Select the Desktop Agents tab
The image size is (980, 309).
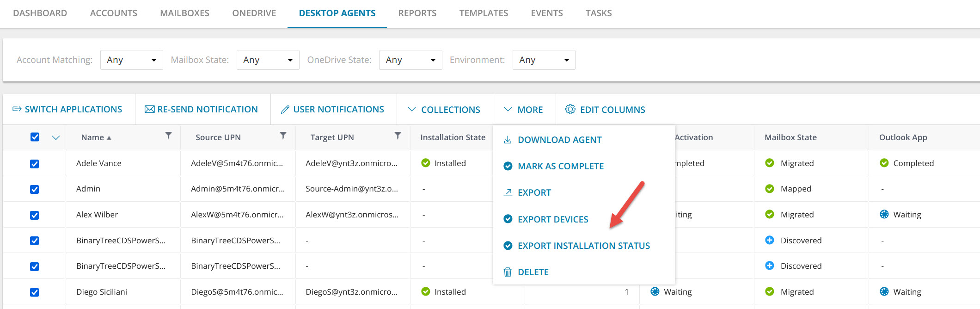tap(337, 13)
